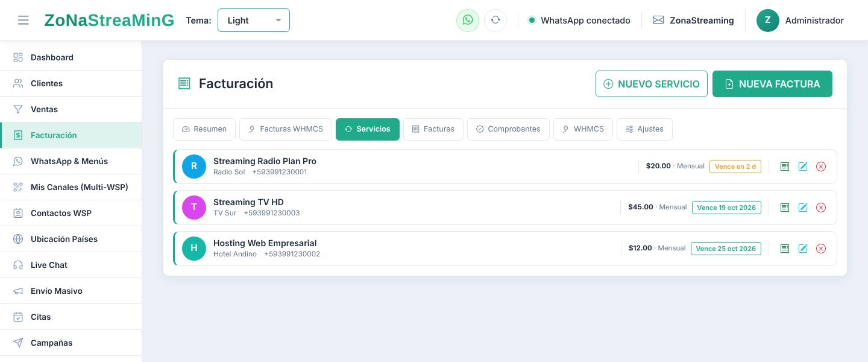Open WhatsApp & Menús in sidebar
Image resolution: width=868 pixels, height=362 pixels.
(71, 161)
